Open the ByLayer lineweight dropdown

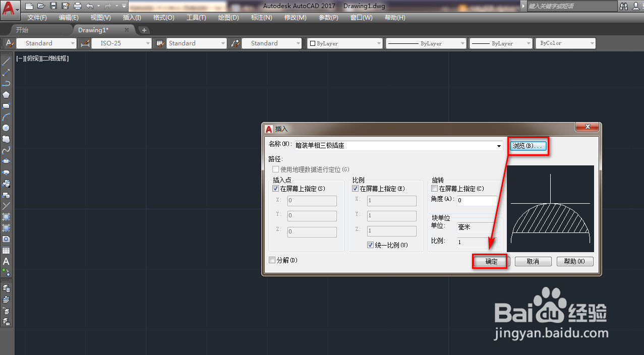pos(528,43)
